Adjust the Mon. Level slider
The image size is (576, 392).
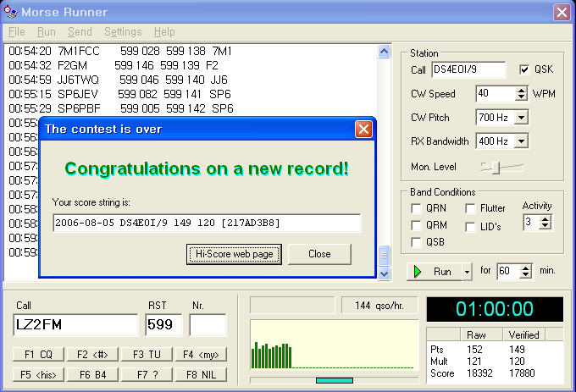(x=496, y=168)
